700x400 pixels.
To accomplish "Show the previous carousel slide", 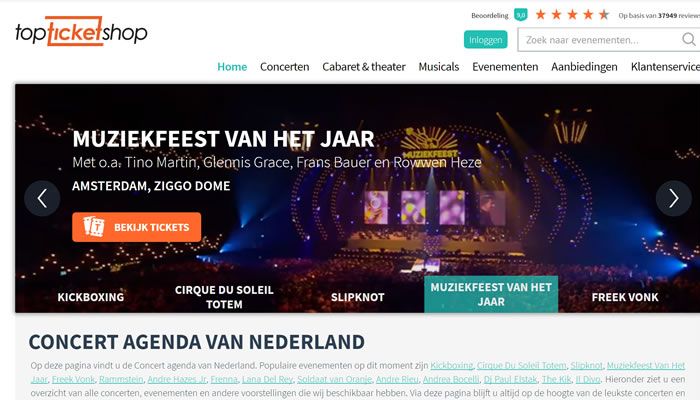I will click(x=42, y=198).
